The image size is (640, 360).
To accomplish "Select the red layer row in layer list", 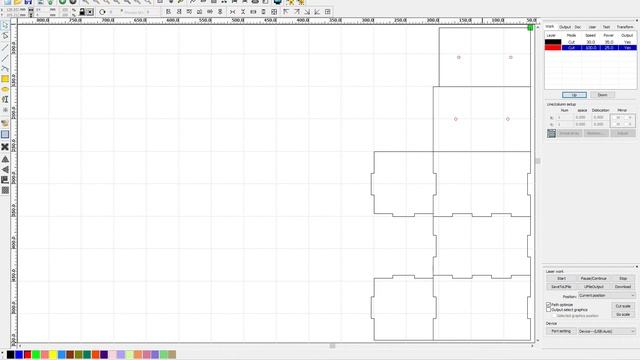I will [591, 48].
